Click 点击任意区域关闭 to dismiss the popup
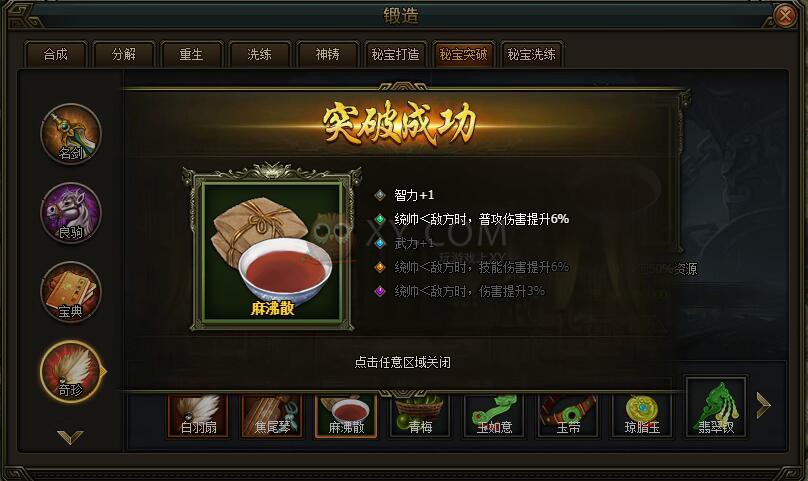 click(x=402, y=362)
